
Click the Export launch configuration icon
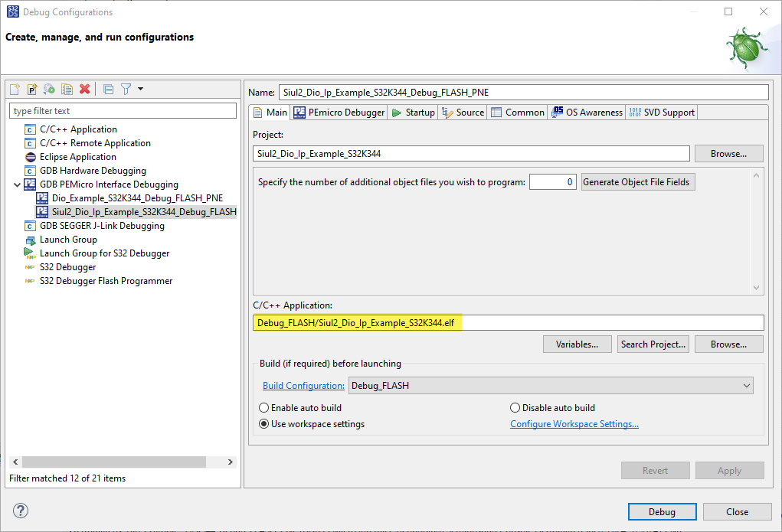coord(49,90)
